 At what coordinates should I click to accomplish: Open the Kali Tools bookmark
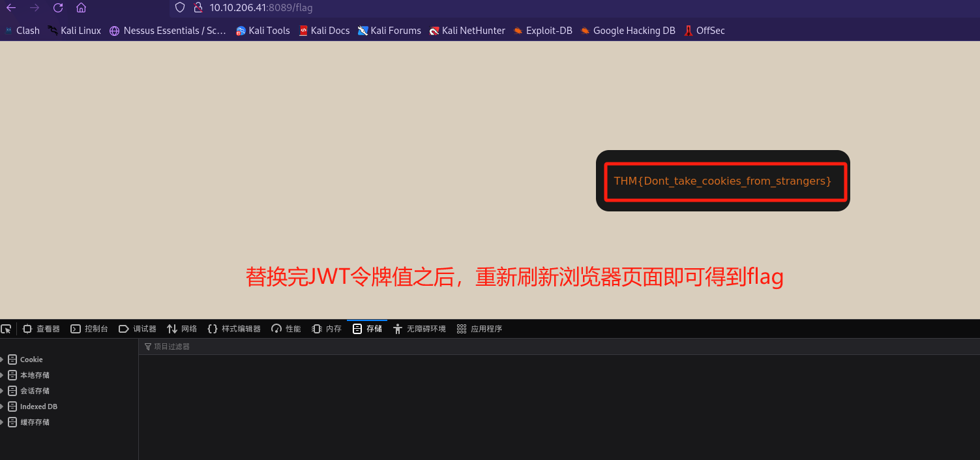[x=263, y=31]
